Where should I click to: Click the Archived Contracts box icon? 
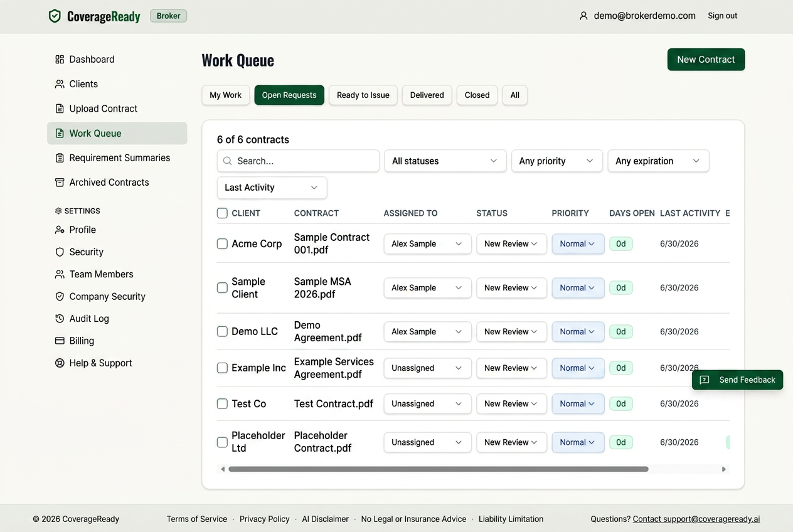point(60,183)
